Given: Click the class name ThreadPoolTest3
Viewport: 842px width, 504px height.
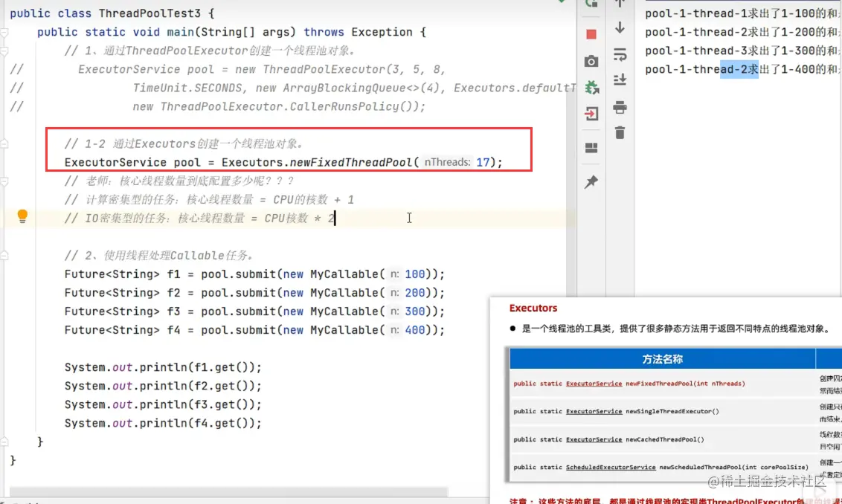Looking at the screenshot, I should point(150,13).
